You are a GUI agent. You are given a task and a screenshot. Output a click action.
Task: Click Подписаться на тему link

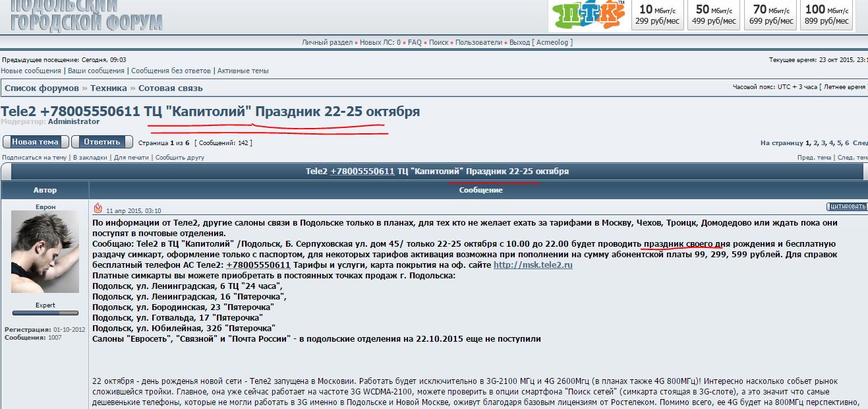pos(34,158)
